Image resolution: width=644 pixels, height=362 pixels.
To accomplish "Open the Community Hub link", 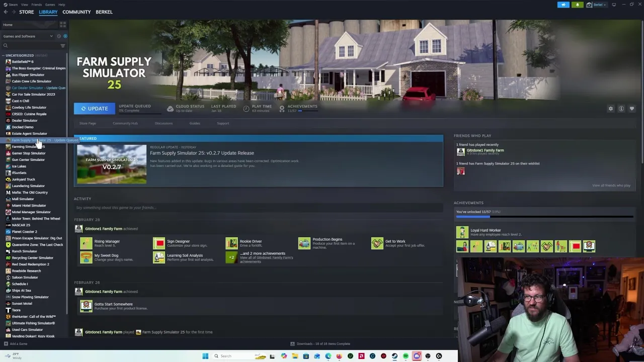I will (125, 123).
